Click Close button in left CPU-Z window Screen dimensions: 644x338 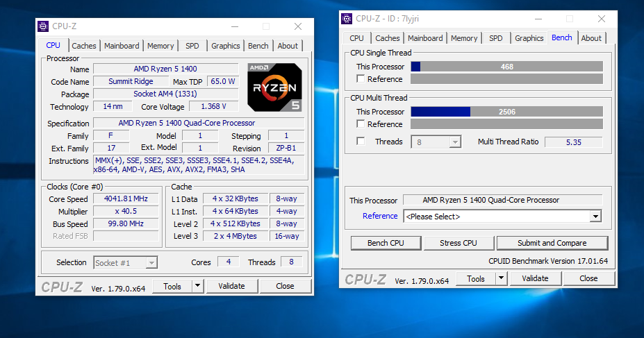point(285,286)
